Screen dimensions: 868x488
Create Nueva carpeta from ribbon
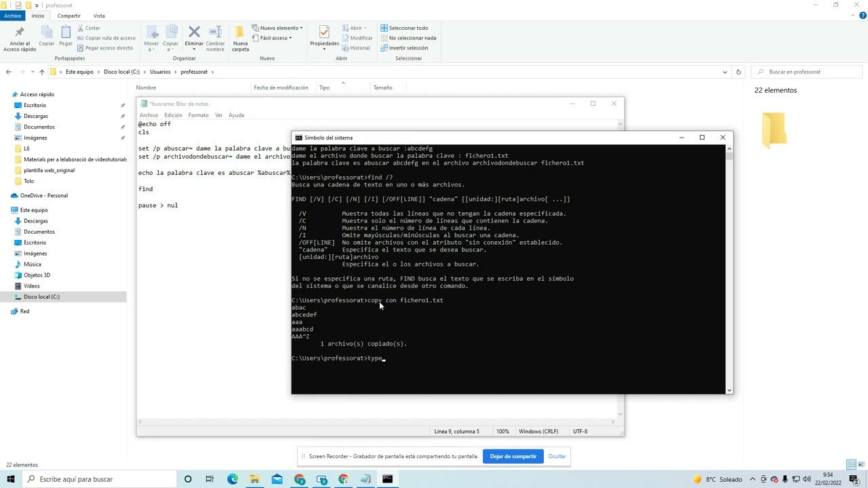240,38
